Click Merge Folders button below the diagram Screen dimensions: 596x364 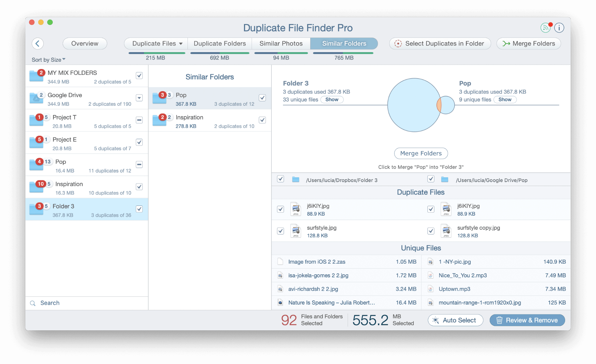coord(421,153)
